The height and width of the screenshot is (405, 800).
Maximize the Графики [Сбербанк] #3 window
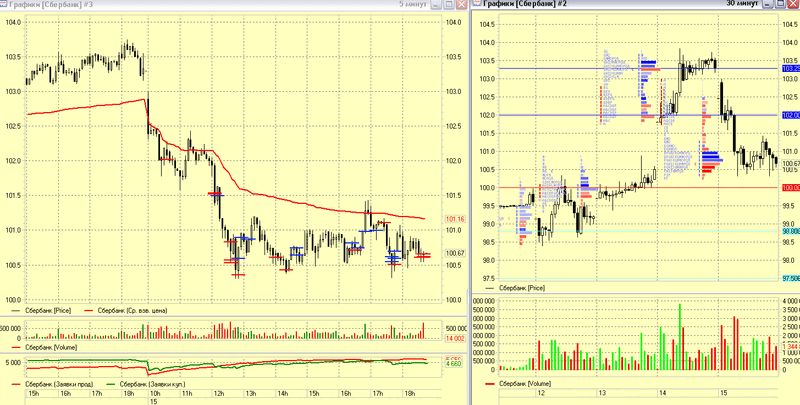click(449, 4)
